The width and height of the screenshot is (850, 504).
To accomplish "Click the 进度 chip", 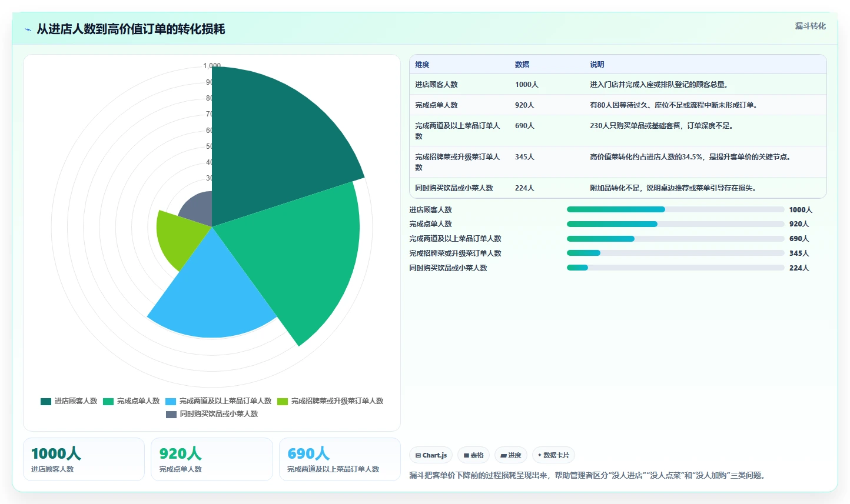I will click(x=511, y=455).
